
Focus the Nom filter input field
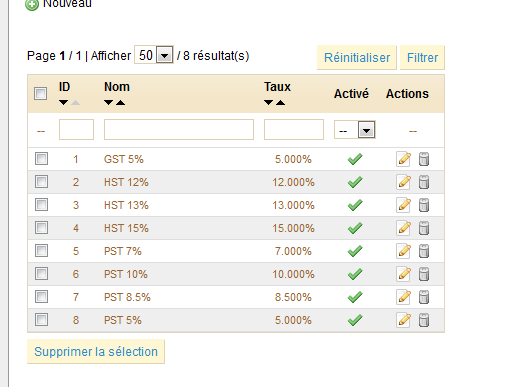[179, 129]
